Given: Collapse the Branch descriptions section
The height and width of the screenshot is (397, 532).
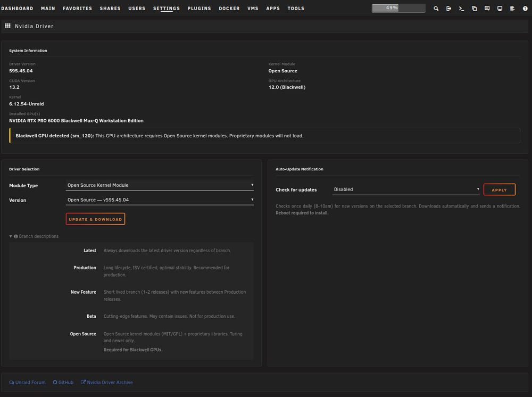Looking at the screenshot, I should (x=34, y=236).
